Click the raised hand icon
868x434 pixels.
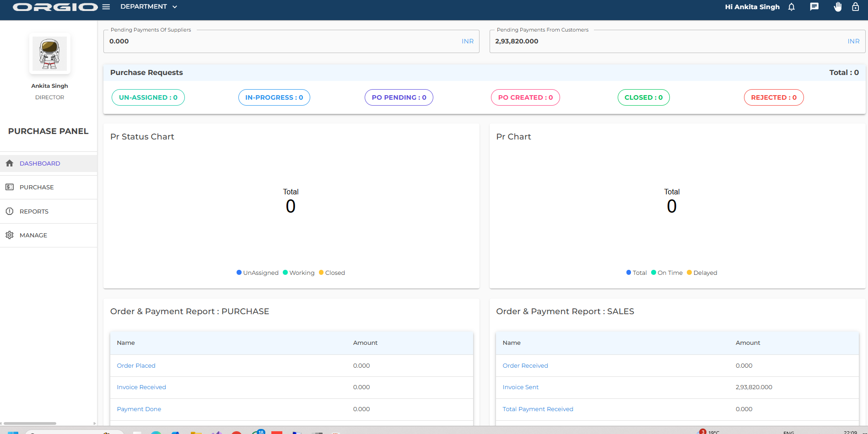tap(837, 7)
